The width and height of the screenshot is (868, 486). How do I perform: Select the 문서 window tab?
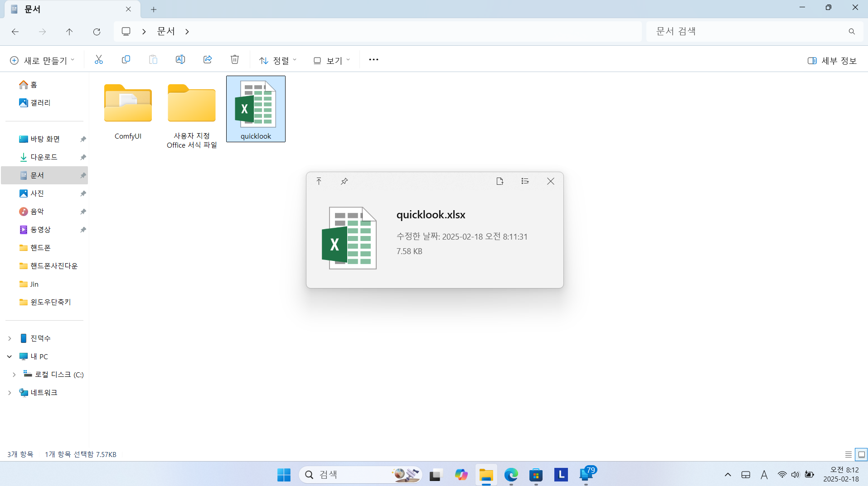click(73, 9)
